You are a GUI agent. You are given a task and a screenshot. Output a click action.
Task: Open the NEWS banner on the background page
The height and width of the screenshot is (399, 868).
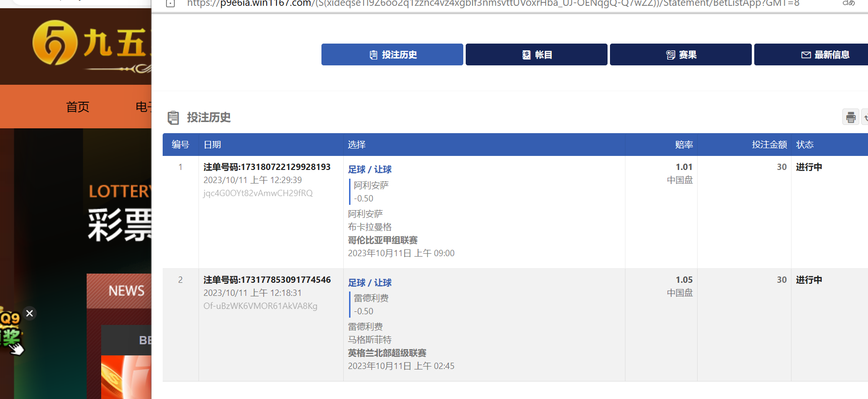(119, 291)
